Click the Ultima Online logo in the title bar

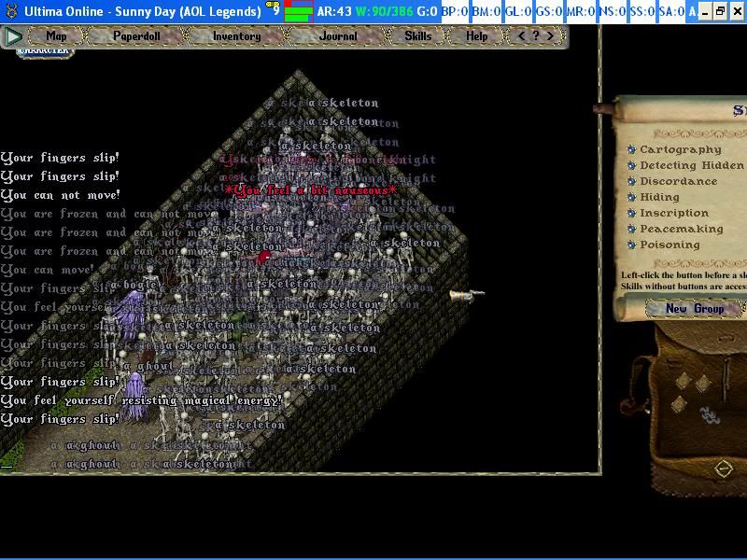(x=11, y=10)
